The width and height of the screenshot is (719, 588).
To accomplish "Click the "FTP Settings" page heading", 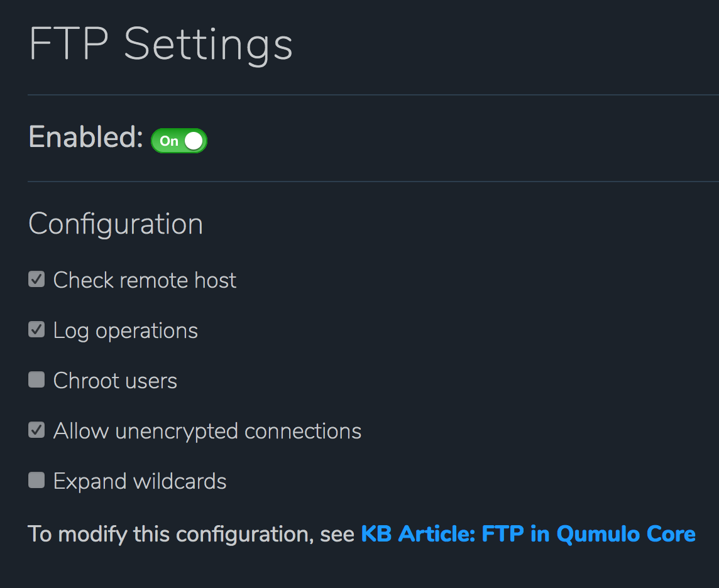I will click(161, 44).
